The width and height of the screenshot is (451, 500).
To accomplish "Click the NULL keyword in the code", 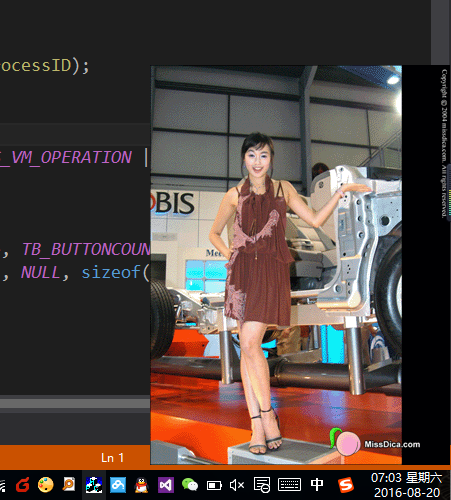I will point(40,272).
